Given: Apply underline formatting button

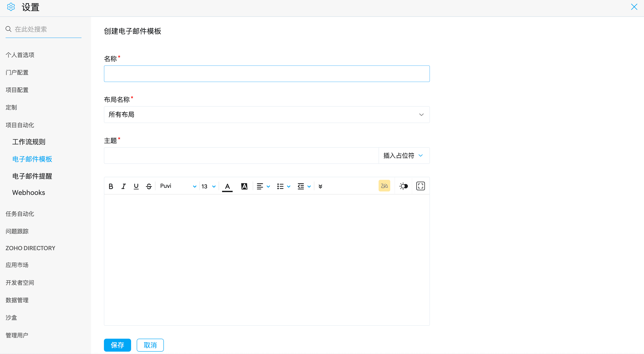Looking at the screenshot, I should click(136, 186).
